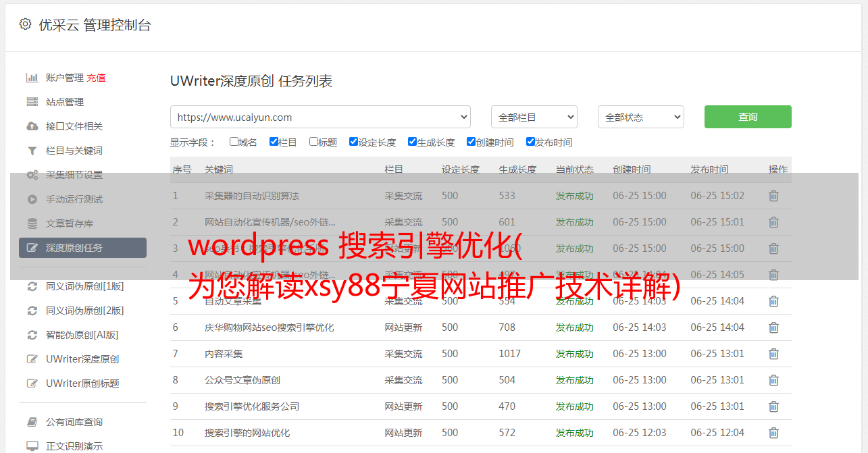Click the red 充值 link
Screen dimensions: 868x453
point(96,78)
